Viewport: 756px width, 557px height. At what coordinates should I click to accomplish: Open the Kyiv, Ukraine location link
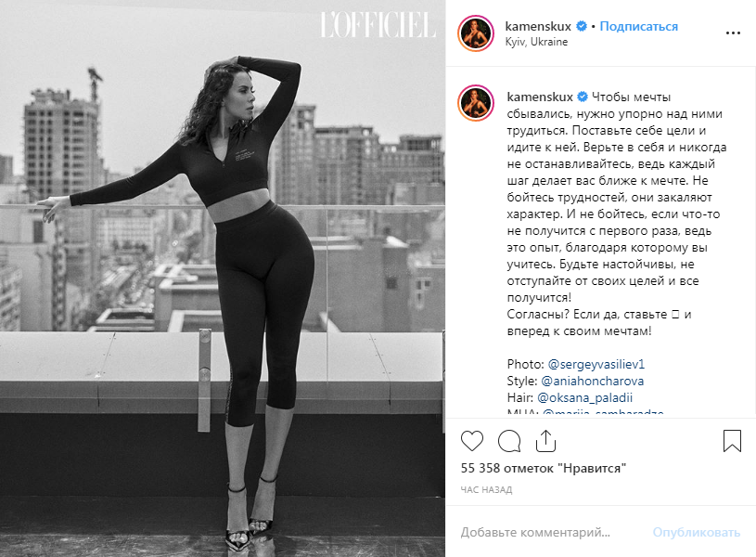tap(536, 42)
